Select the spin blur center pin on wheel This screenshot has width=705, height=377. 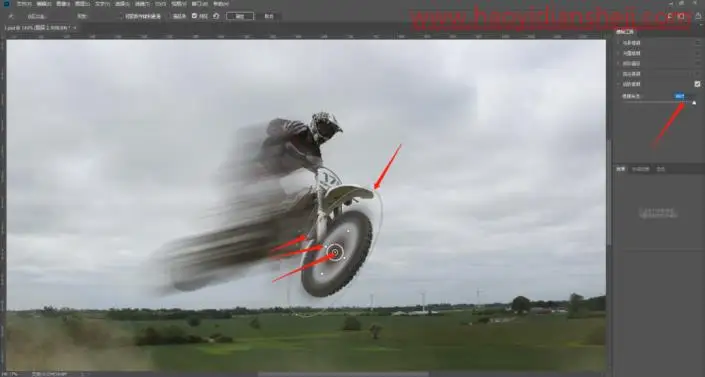(335, 252)
